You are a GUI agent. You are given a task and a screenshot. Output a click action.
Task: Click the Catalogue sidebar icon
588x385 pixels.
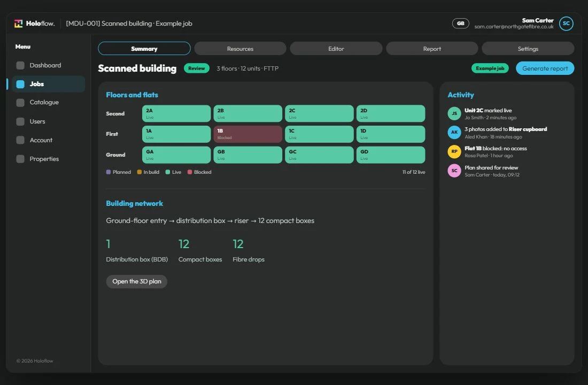(20, 103)
